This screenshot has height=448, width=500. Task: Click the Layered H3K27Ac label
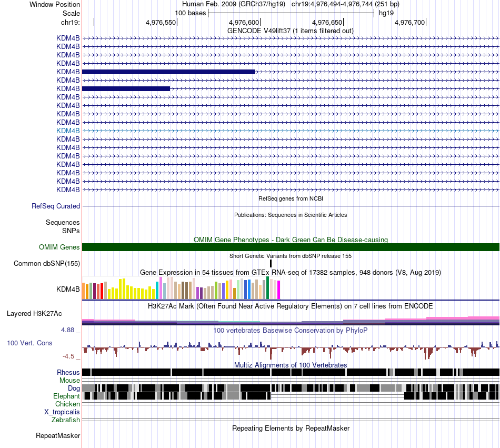(34, 313)
